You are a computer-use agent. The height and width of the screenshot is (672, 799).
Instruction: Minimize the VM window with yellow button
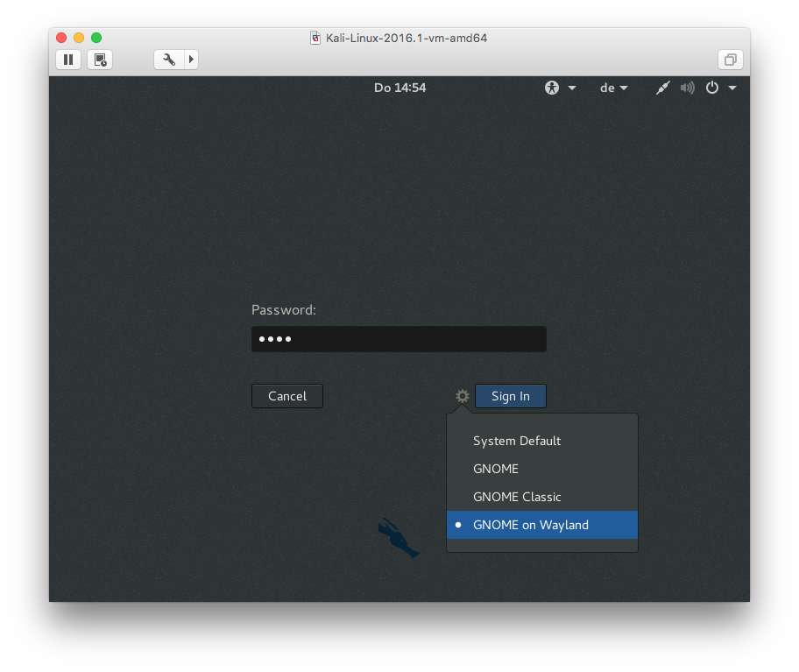[x=79, y=38]
